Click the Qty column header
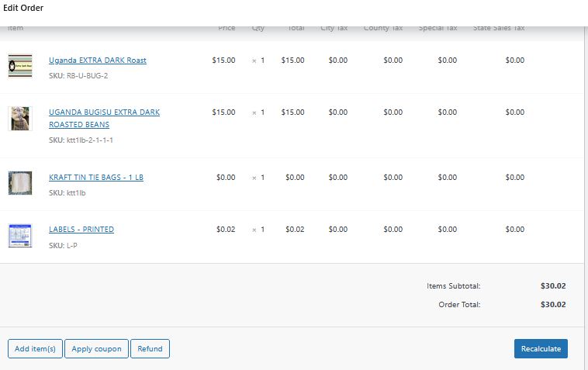The height and width of the screenshot is (370, 588). [258, 29]
